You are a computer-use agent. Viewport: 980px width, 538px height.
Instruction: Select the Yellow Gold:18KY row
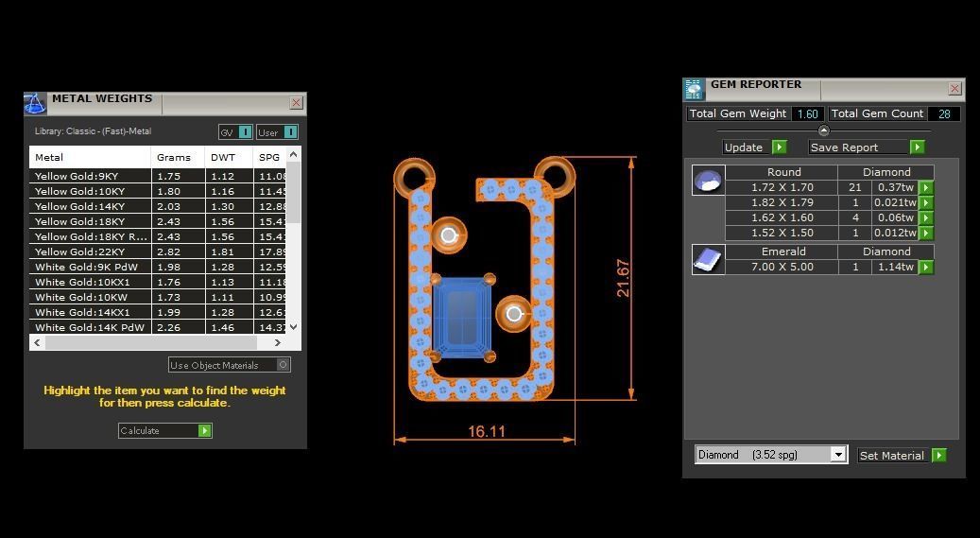(158, 221)
